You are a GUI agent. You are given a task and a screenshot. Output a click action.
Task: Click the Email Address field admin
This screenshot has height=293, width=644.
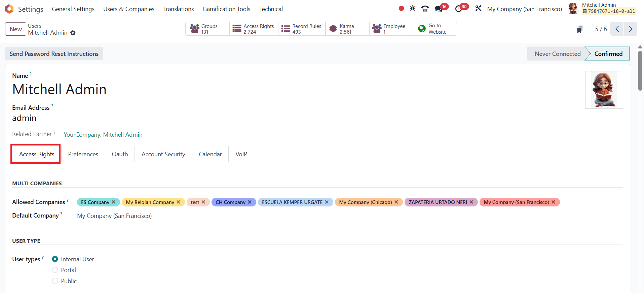pyautogui.click(x=24, y=118)
